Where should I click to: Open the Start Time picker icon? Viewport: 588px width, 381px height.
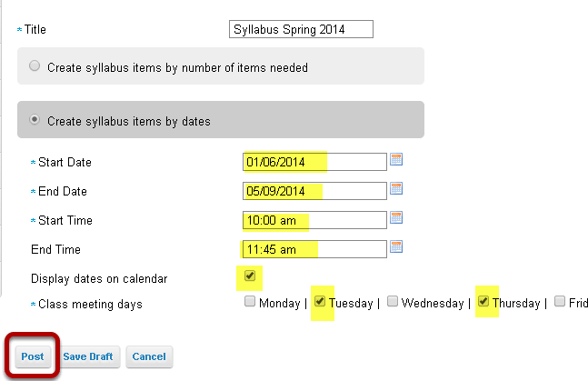click(x=396, y=217)
